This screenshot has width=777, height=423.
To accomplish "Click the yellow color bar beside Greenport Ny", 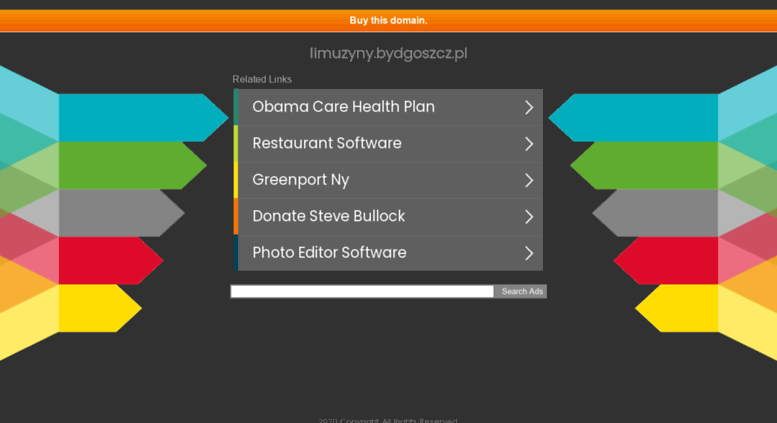I will point(236,180).
